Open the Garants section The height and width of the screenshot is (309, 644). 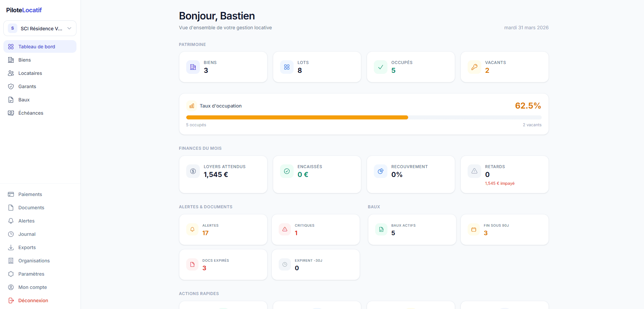coord(27,86)
